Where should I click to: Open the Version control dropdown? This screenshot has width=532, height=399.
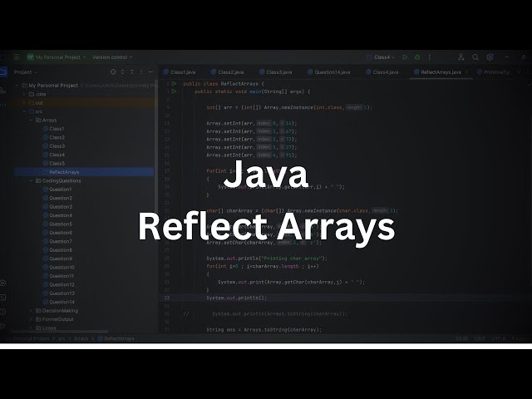[112, 57]
